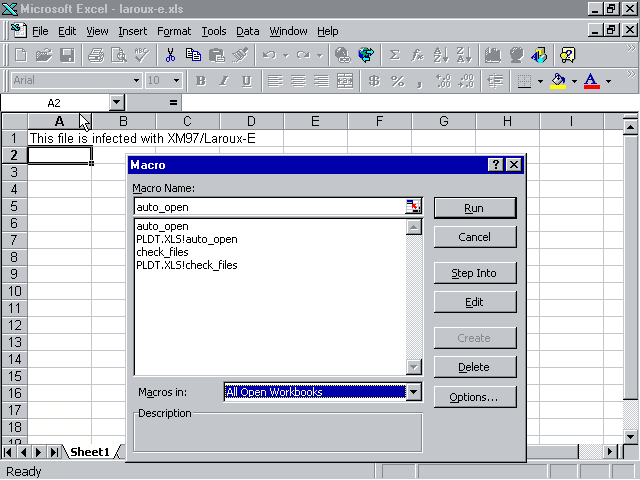
Task: Click the Run button
Action: 475,208
